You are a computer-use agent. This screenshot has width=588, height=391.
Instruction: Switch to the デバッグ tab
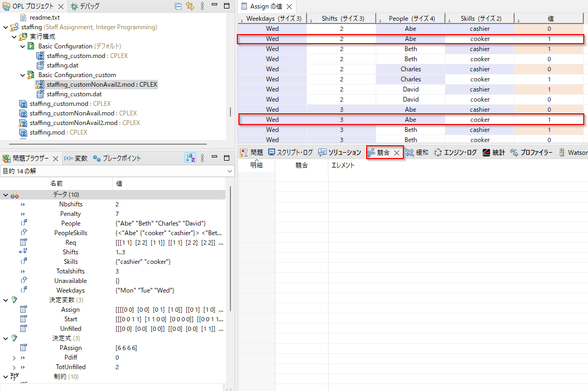point(86,6)
